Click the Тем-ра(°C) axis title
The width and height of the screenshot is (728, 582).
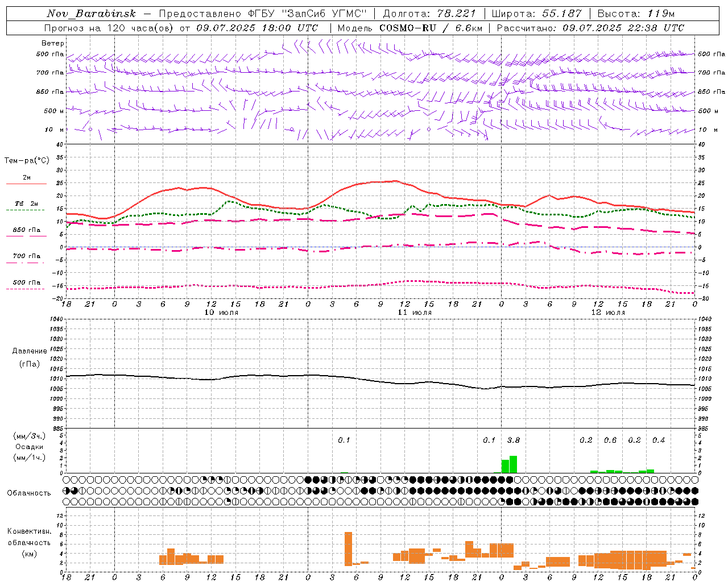pos(27,161)
